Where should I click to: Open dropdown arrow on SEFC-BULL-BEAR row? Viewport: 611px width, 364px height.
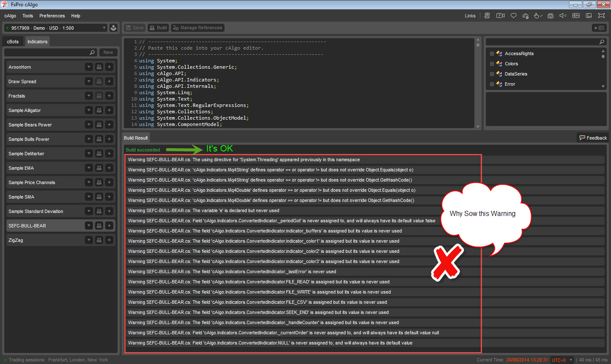[89, 226]
